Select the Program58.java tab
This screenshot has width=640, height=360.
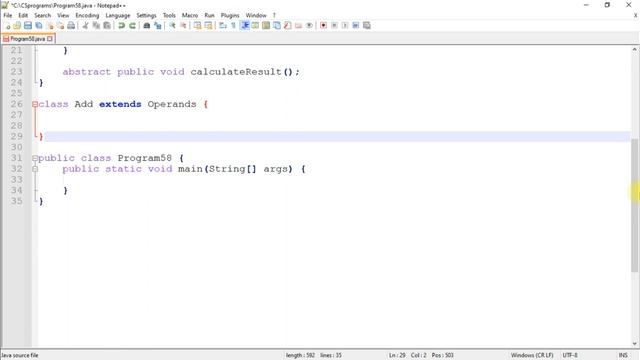click(x=27, y=39)
